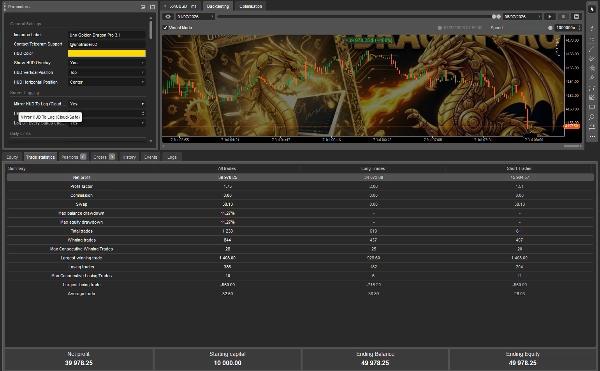
Task: Toggle the Visual Mode checkbox
Action: coord(165,28)
